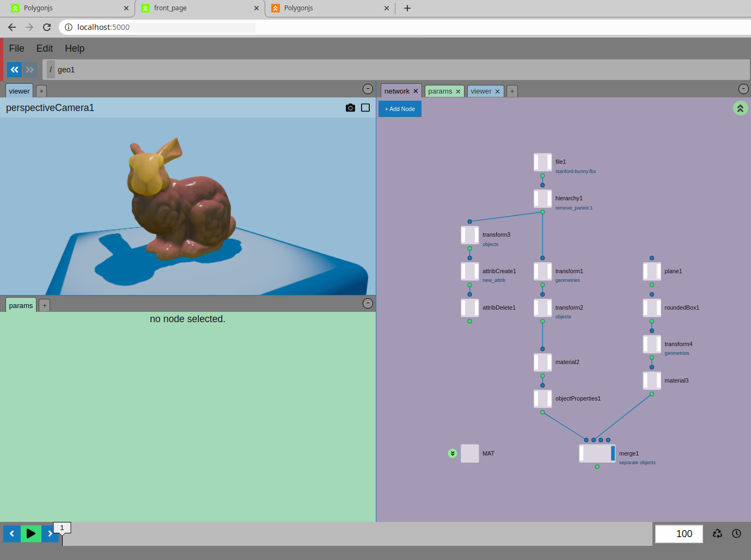
Task: Select the transform4 node
Action: pos(652,344)
